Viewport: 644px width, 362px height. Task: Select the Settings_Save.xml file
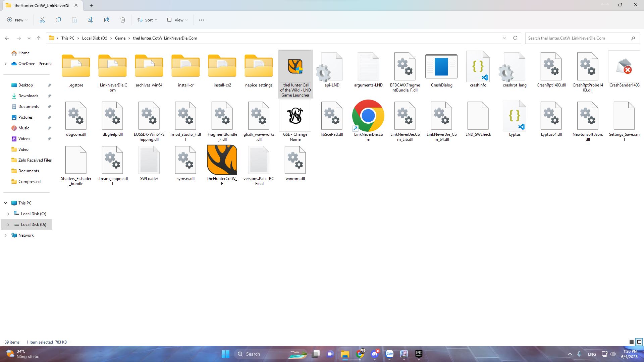[624, 116]
